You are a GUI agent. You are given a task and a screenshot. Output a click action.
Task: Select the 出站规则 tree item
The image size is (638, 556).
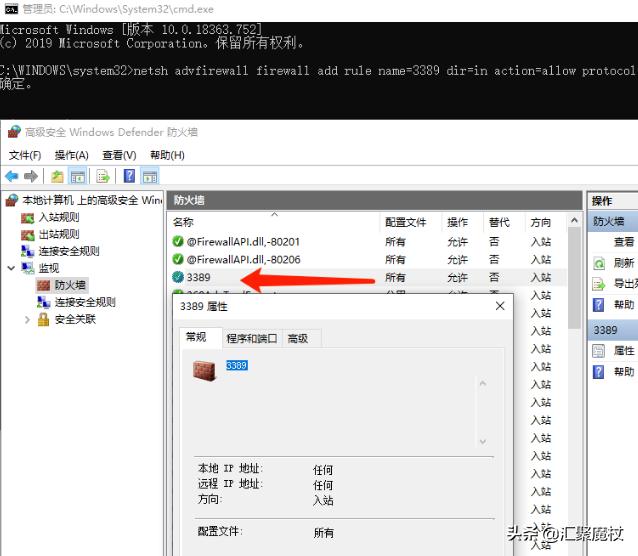[59, 234]
